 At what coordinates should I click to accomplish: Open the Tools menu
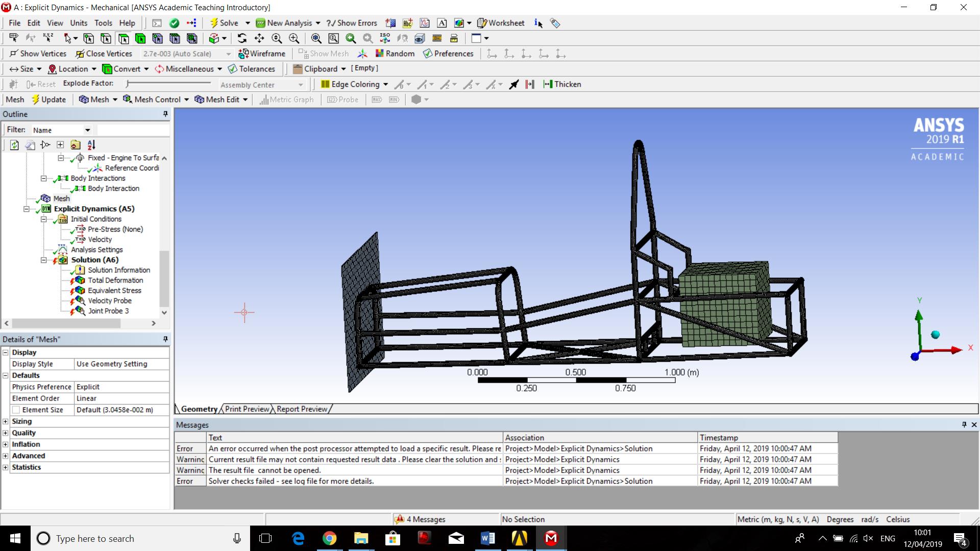pyautogui.click(x=103, y=23)
